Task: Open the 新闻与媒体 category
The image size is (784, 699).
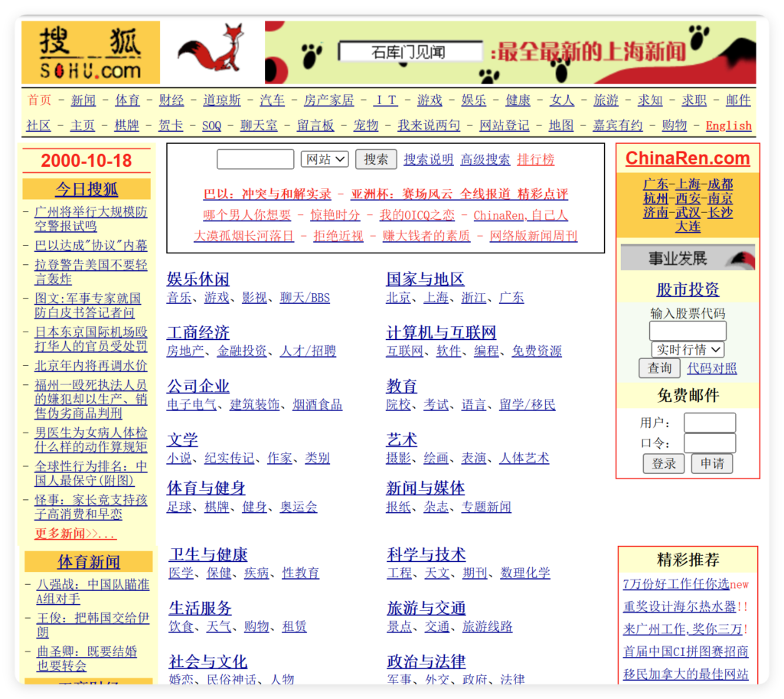Action: (425, 488)
